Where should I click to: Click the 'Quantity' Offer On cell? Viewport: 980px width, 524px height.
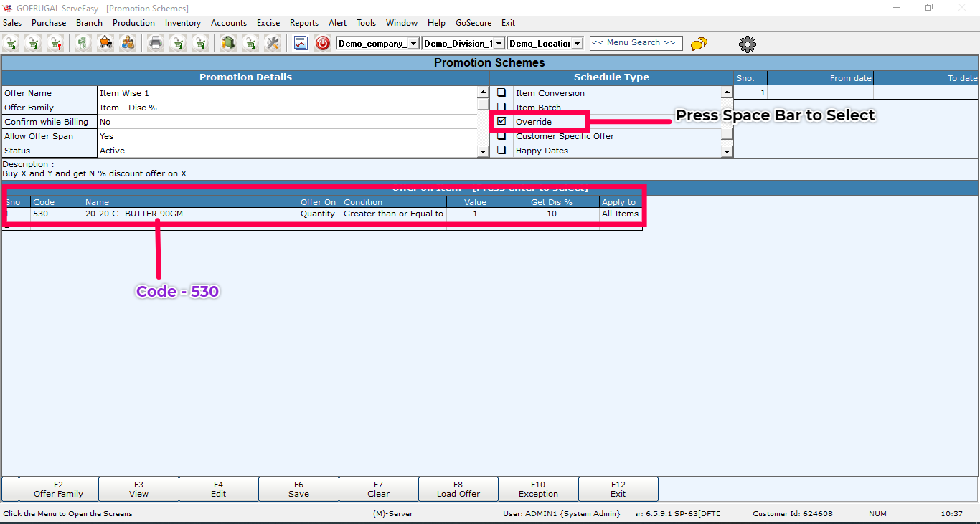click(320, 214)
